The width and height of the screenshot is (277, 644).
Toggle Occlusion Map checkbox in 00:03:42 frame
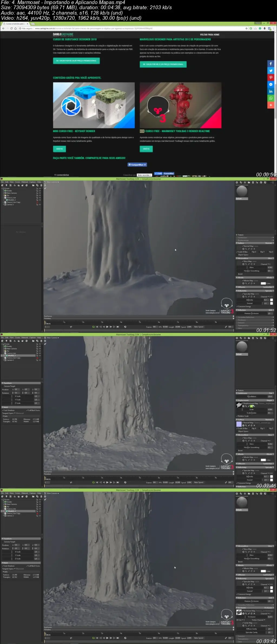coord(243,611)
